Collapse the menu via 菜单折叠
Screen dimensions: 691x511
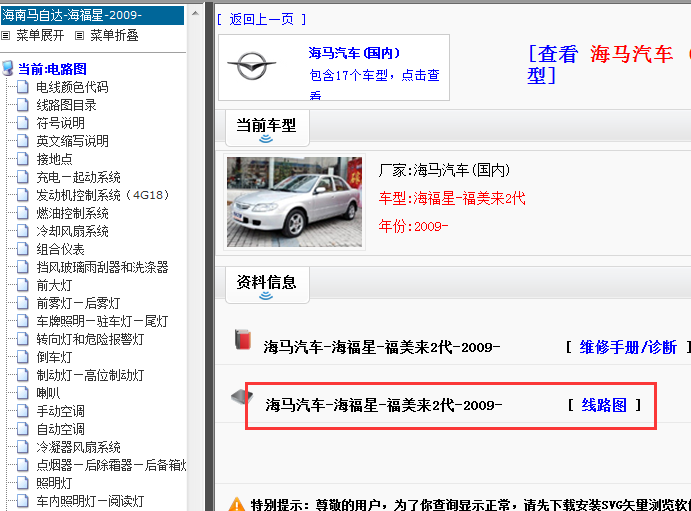pyautogui.click(x=114, y=35)
